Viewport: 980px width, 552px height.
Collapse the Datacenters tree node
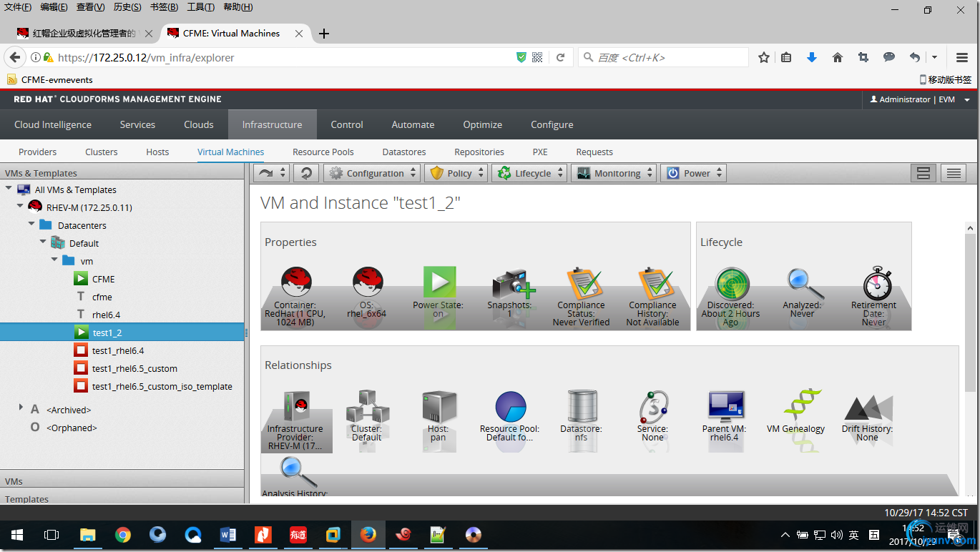31,224
